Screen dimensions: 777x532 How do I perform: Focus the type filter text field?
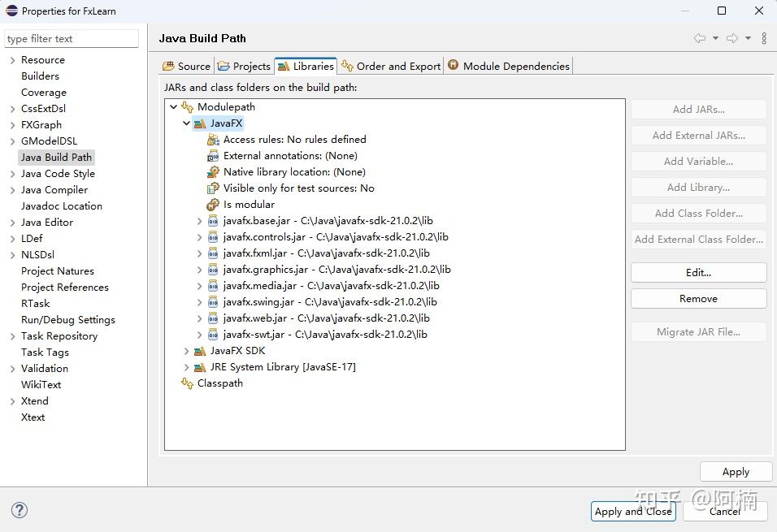(72, 39)
